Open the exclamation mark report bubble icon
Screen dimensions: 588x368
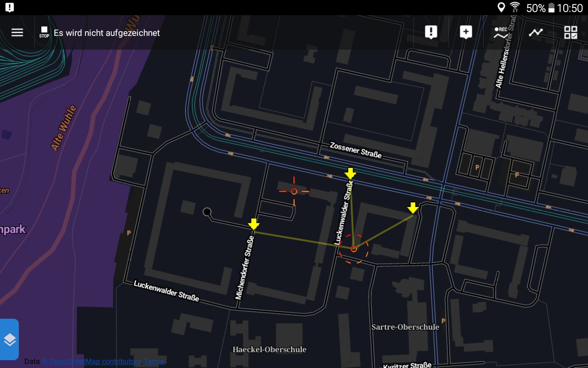tap(431, 32)
